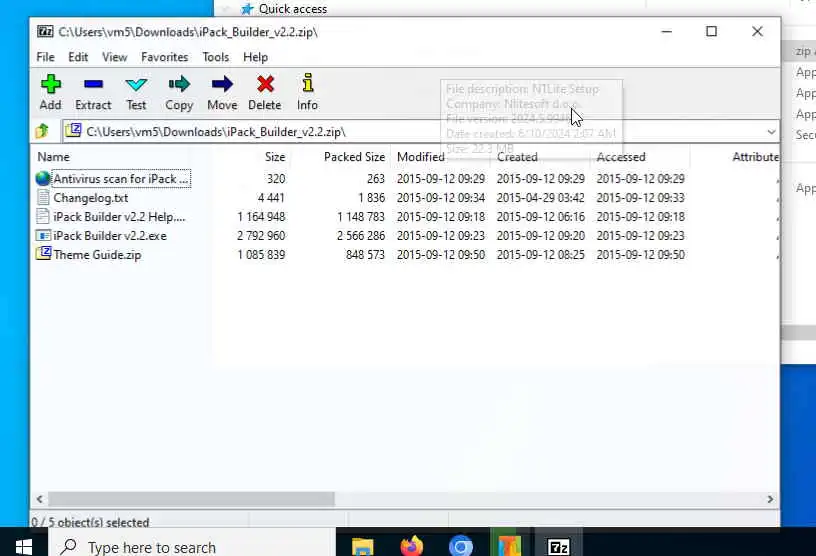Sort by Attributes column header
The width and height of the screenshot is (816, 556).
[755, 157]
